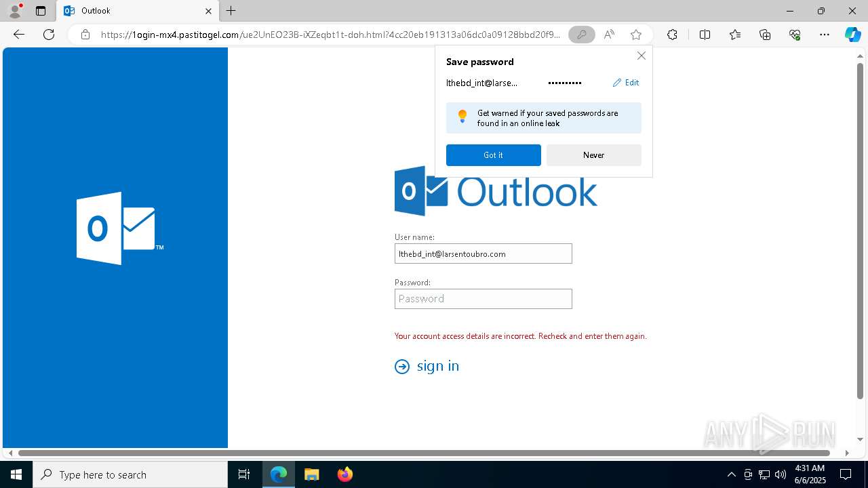Viewport: 868px width, 488px height.
Task: Click the scroll down arrow
Action: tap(861, 440)
